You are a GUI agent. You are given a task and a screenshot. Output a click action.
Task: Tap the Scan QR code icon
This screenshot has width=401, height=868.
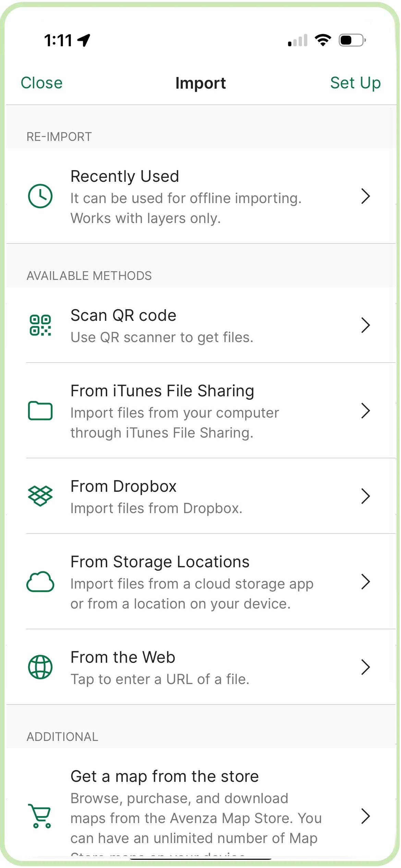click(x=40, y=325)
